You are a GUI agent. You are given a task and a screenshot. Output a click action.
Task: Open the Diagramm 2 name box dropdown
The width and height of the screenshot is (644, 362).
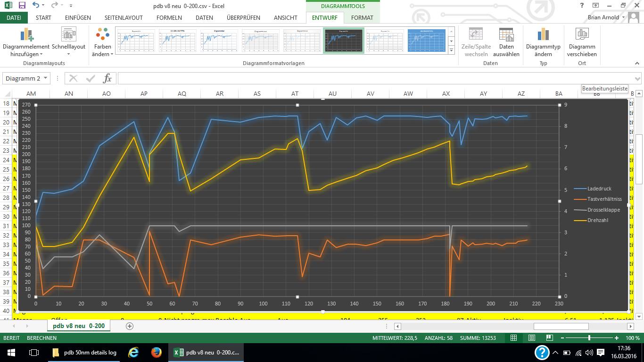point(46,78)
